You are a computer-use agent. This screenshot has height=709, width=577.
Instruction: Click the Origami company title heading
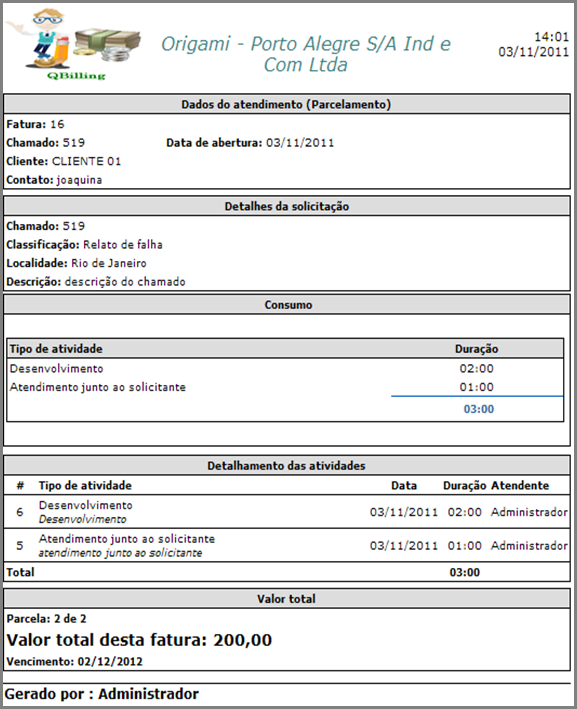306,54
